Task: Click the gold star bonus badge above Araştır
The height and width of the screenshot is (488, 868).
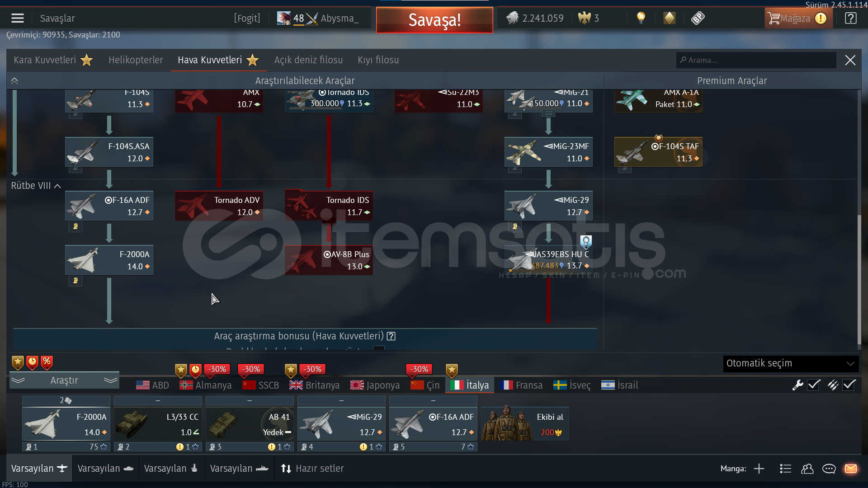Action: (x=18, y=362)
